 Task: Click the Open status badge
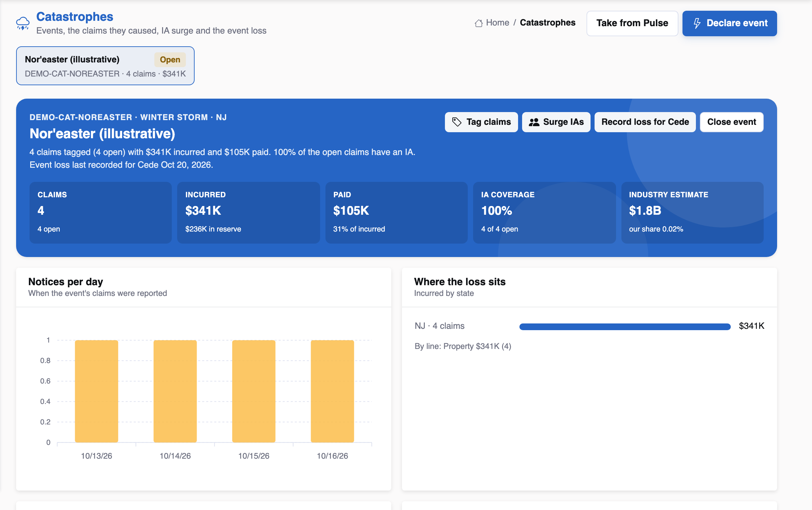170,60
